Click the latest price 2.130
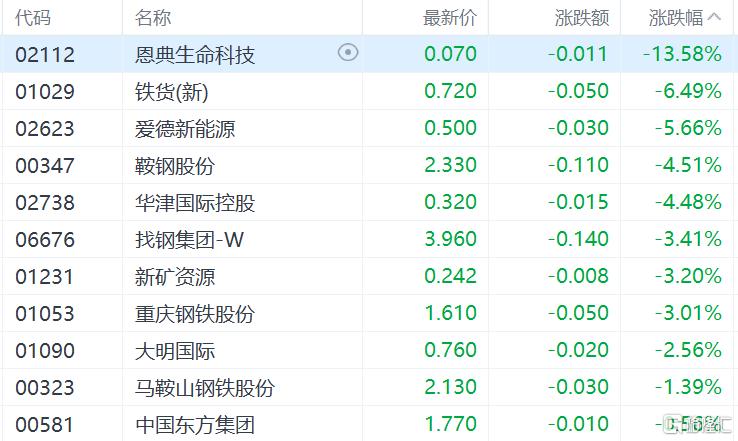This screenshot has width=738, height=441. 450,387
